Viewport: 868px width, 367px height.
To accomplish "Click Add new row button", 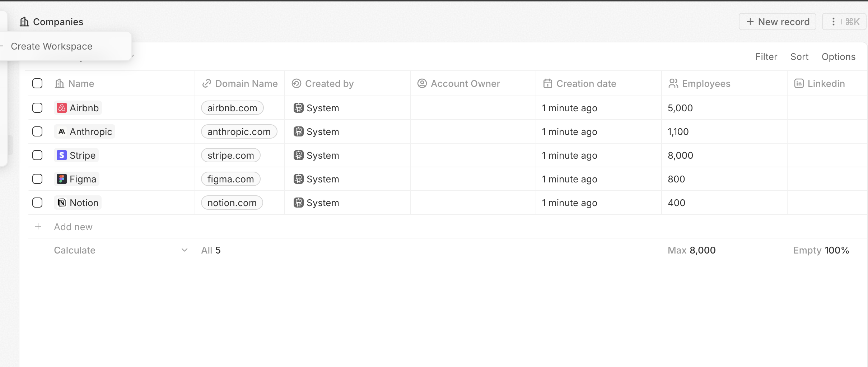I will pyautogui.click(x=73, y=227).
